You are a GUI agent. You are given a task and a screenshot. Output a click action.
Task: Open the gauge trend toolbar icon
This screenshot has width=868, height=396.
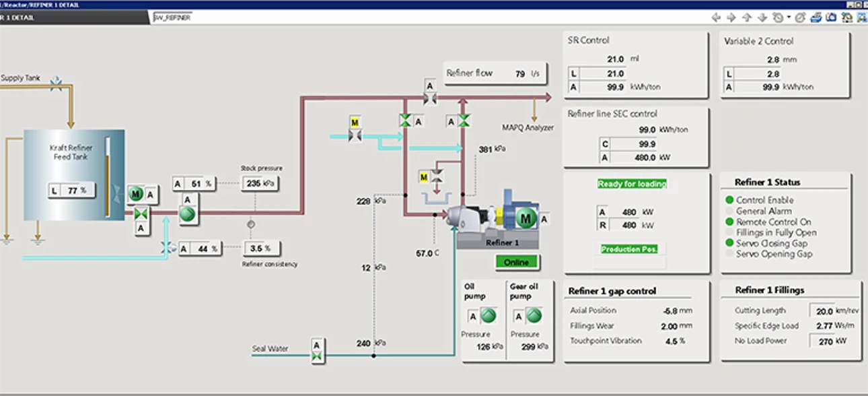(848, 18)
